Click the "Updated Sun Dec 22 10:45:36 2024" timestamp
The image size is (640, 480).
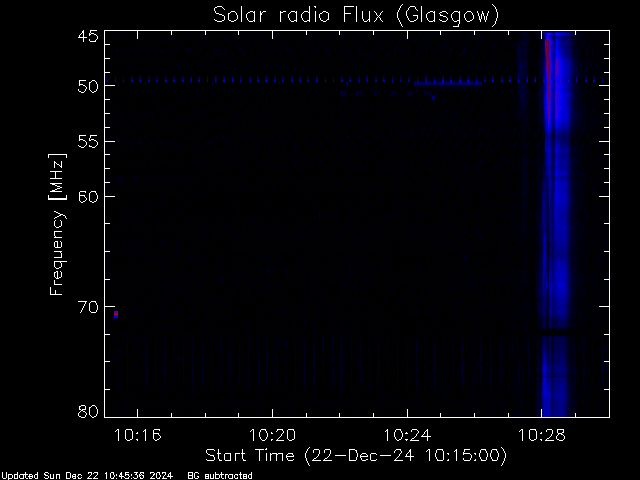(x=87, y=476)
